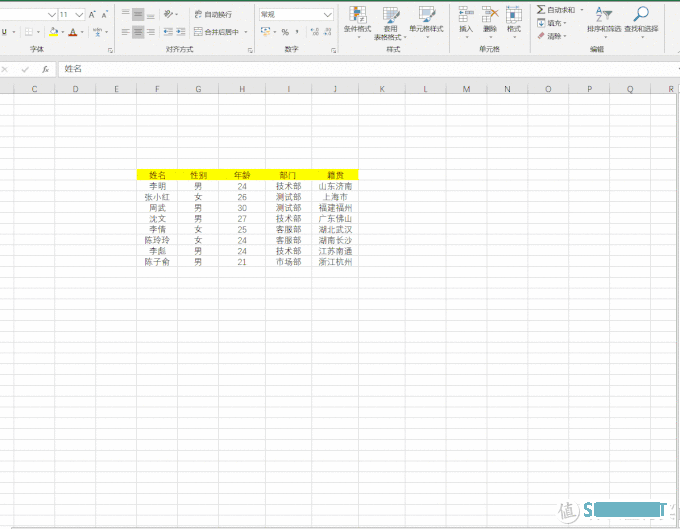
Task: Toggle bottom align for cells
Action: [150, 15]
